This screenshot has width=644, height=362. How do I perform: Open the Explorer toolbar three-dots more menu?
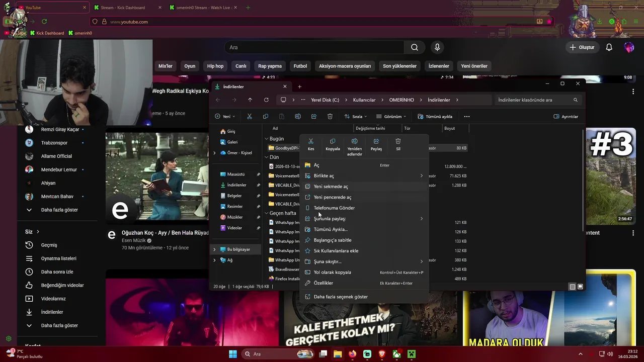(466, 116)
